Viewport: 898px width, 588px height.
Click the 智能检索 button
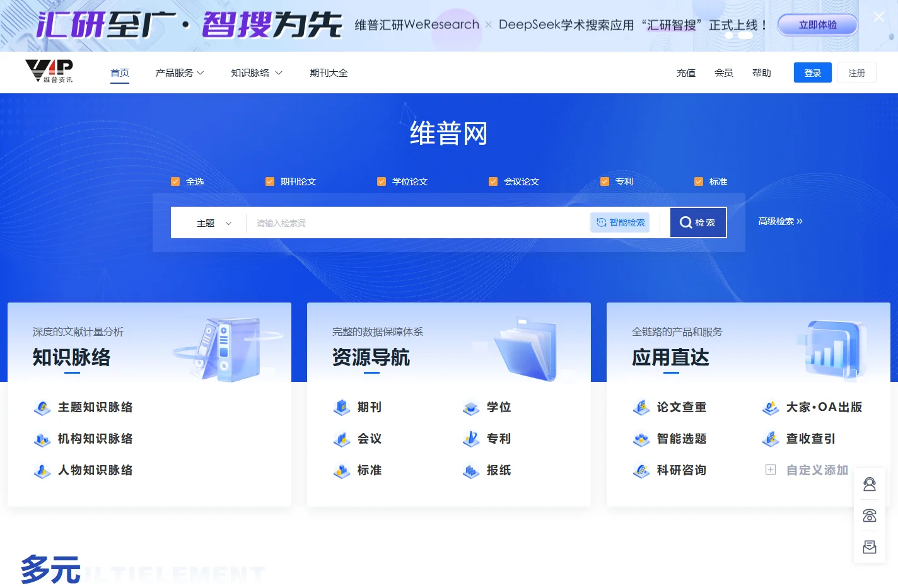tap(621, 222)
